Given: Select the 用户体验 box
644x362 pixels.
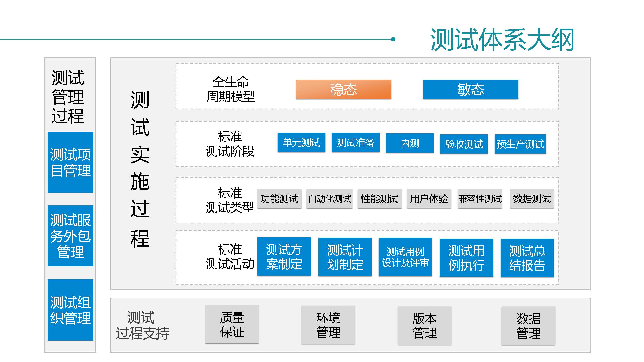Looking at the screenshot, I should tap(429, 199).
